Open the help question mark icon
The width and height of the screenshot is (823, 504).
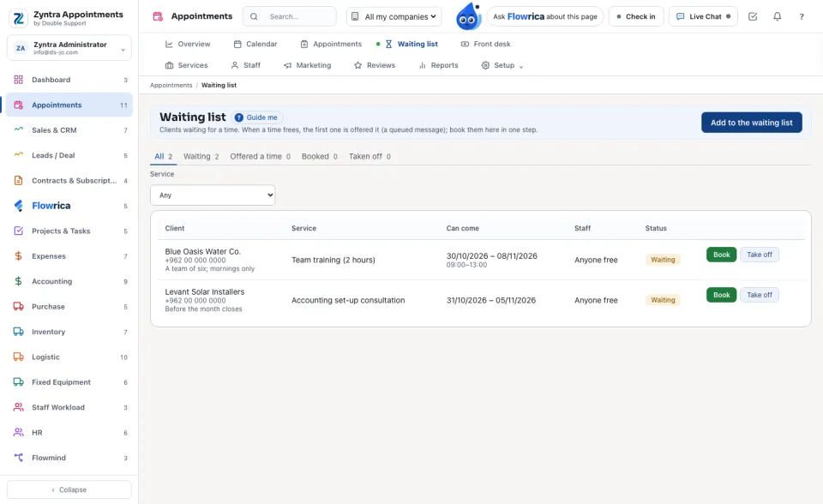pyautogui.click(x=802, y=16)
